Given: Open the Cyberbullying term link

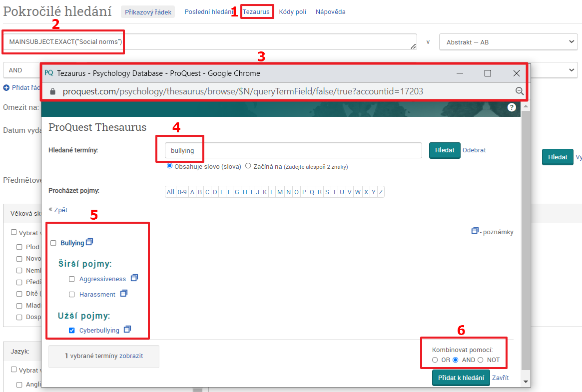Looking at the screenshot, I should 99,331.
